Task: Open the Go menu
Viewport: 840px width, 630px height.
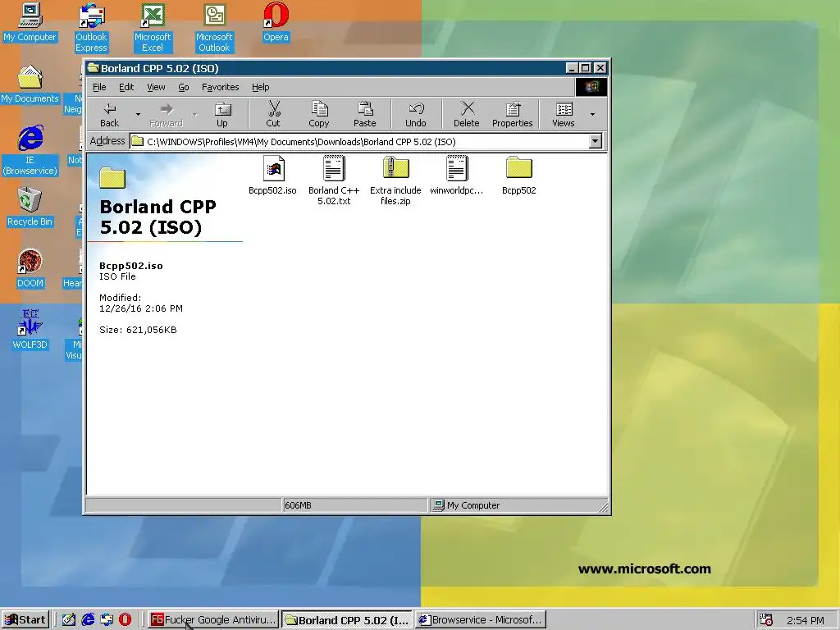Action: (x=184, y=87)
